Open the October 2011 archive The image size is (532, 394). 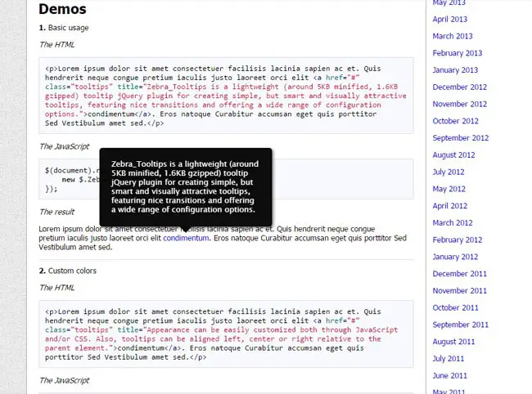[456, 307]
